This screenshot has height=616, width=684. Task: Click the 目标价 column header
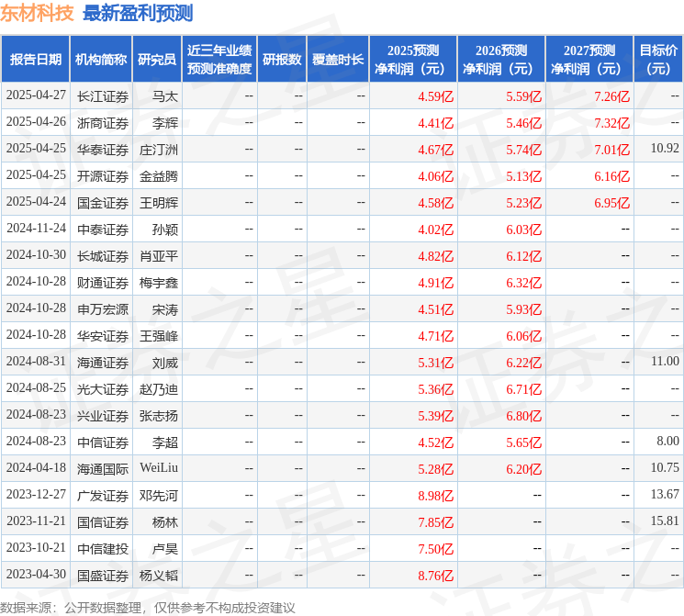click(x=658, y=60)
